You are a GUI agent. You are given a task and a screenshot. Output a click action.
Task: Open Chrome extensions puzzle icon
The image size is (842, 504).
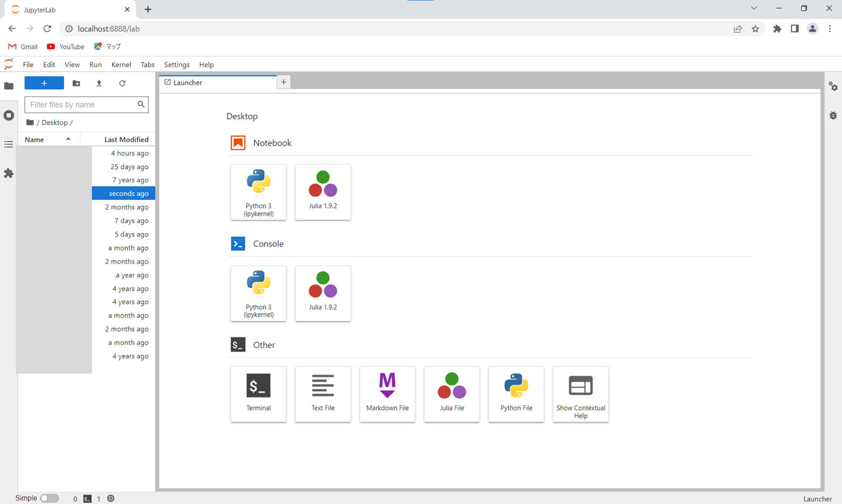point(777,29)
